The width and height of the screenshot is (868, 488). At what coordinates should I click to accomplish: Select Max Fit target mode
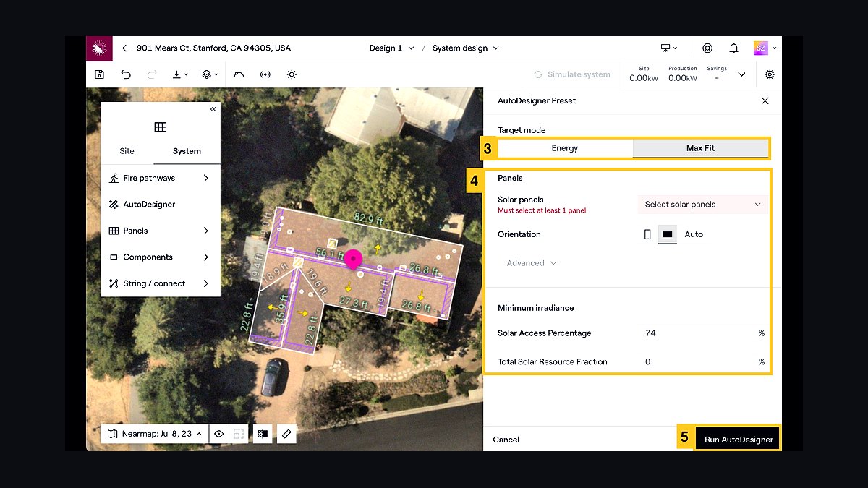point(700,148)
